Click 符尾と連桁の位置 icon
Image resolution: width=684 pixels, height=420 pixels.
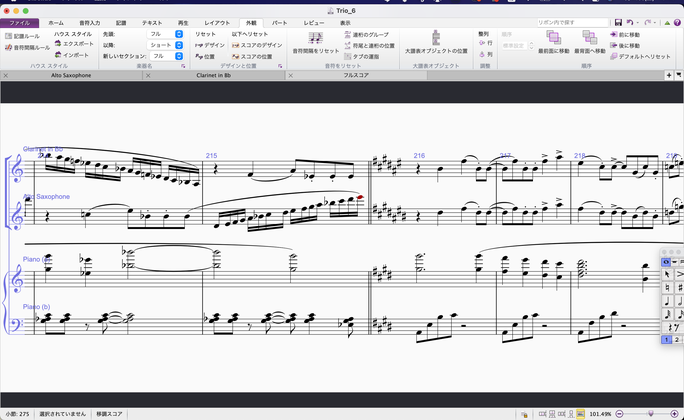coord(348,45)
